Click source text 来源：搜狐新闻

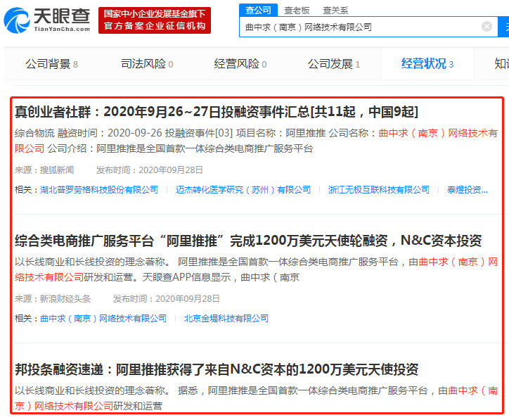(44, 170)
